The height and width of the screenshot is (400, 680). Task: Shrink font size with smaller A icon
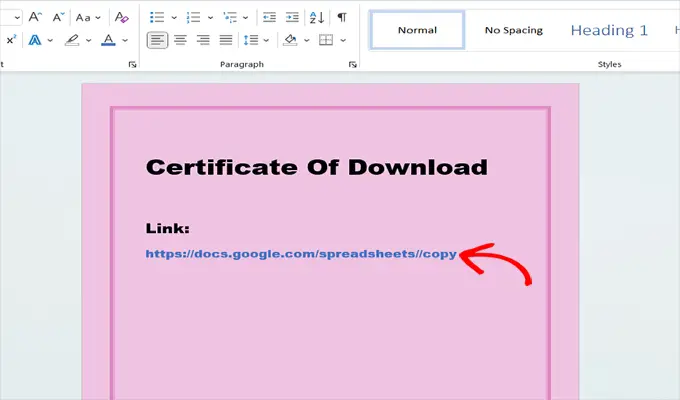click(x=58, y=17)
